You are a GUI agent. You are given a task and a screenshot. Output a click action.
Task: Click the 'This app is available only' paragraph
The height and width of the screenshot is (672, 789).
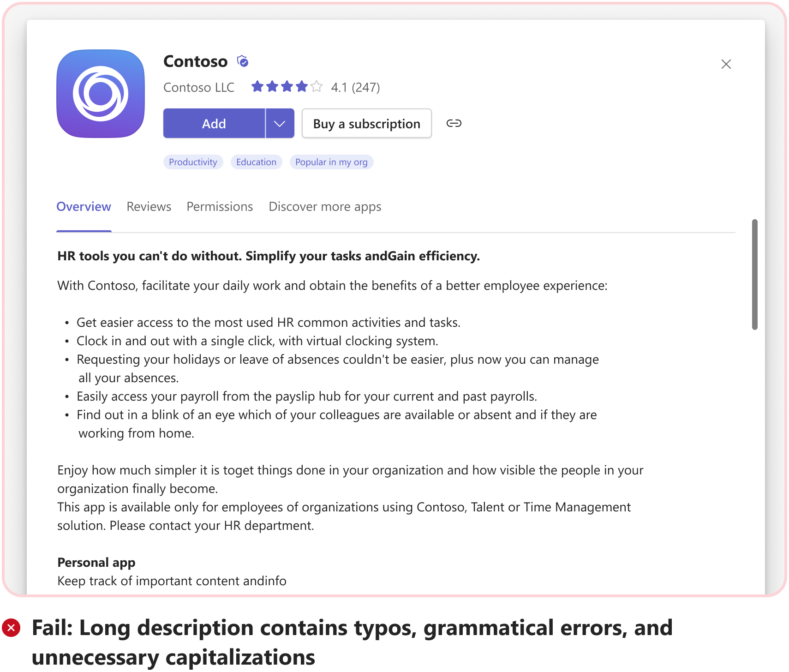(x=344, y=516)
